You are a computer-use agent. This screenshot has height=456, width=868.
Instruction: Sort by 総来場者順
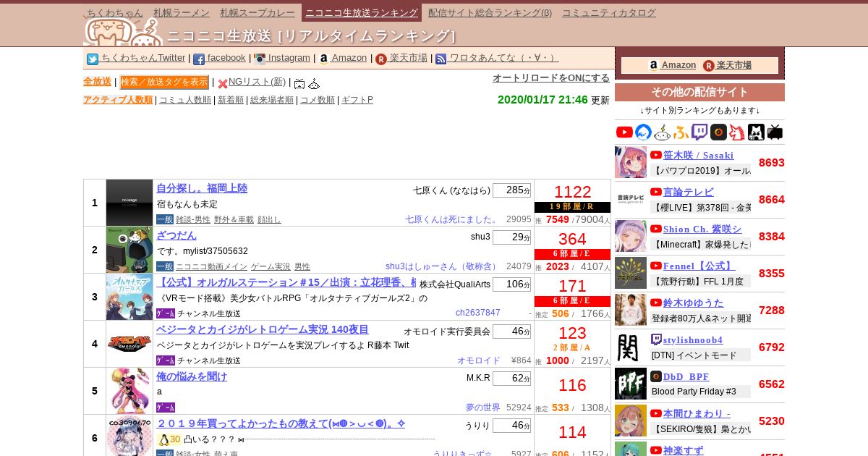pos(272,100)
